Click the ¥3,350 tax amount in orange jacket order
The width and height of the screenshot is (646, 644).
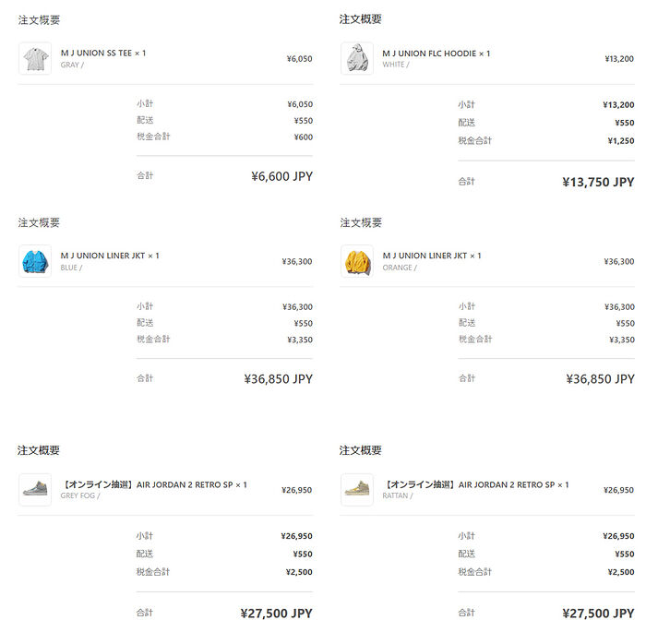tap(621, 340)
